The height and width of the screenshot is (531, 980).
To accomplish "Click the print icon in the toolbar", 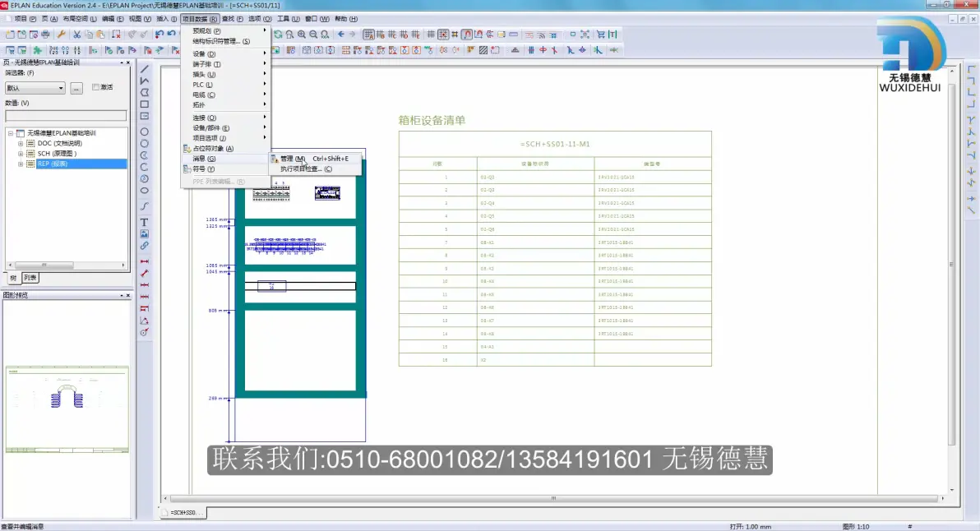I will (45, 35).
